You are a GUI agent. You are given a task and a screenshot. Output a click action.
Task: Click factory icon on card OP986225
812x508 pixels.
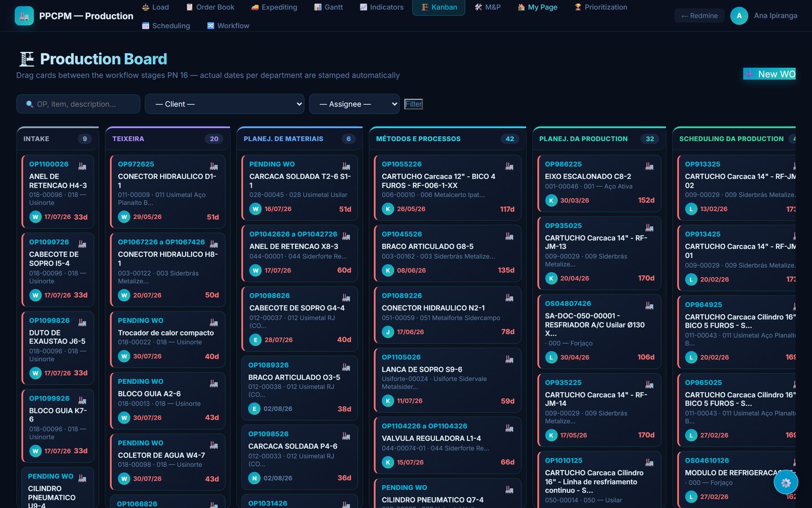coord(650,166)
